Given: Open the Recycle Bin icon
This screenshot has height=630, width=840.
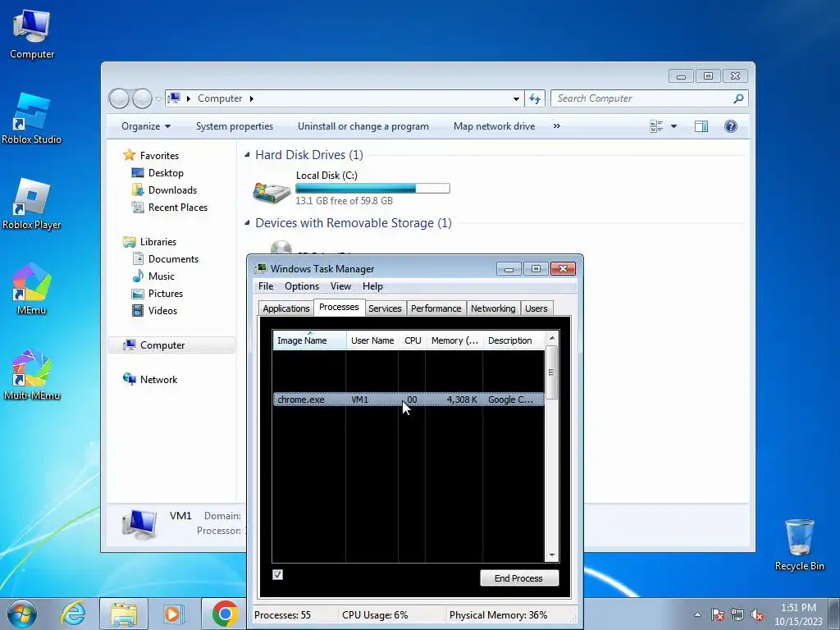Looking at the screenshot, I should [799, 545].
